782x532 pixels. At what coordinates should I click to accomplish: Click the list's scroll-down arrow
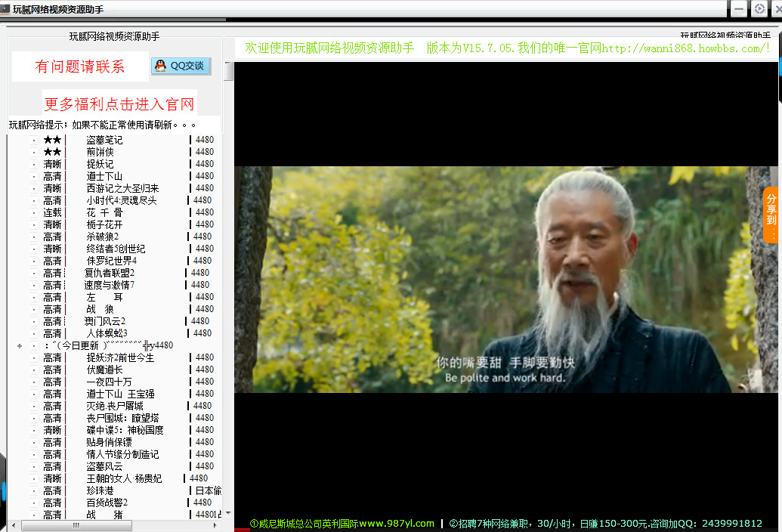(x=228, y=513)
